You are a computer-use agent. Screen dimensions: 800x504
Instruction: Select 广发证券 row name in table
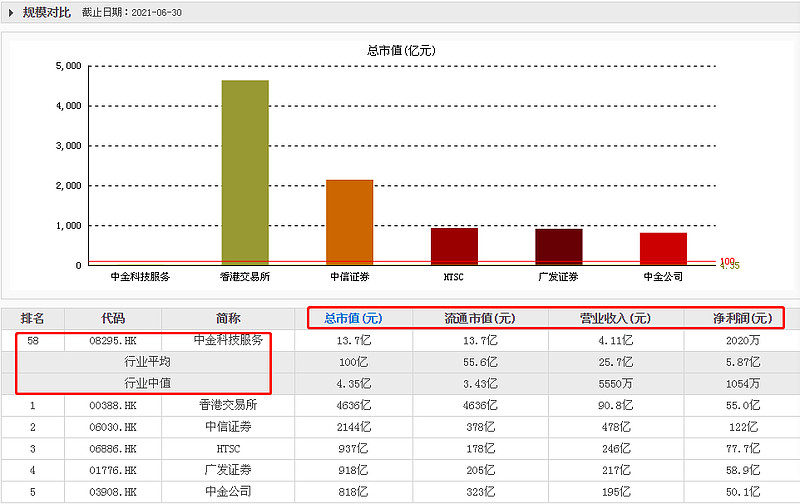(228, 470)
